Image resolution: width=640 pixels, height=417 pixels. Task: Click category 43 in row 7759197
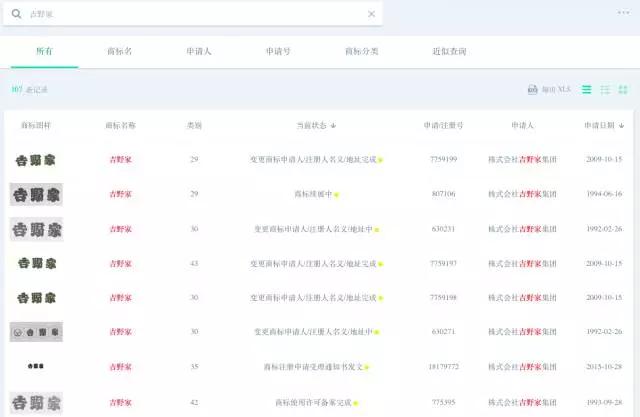point(194,263)
